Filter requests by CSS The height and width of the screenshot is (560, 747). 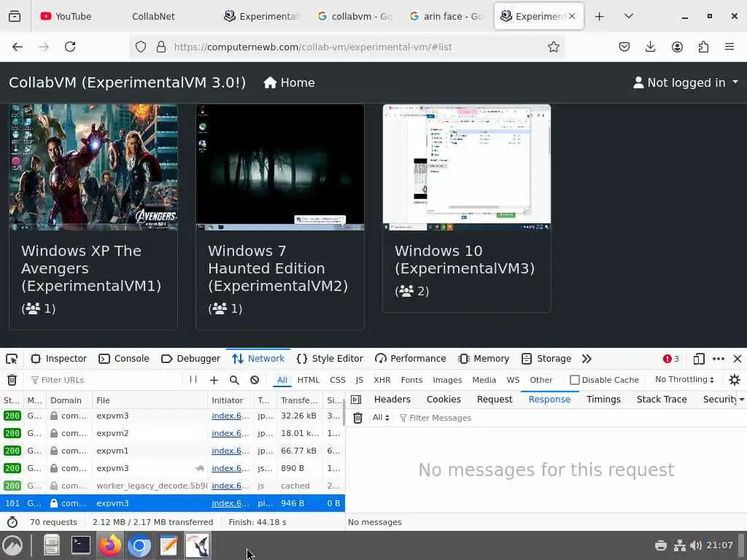coord(337,379)
